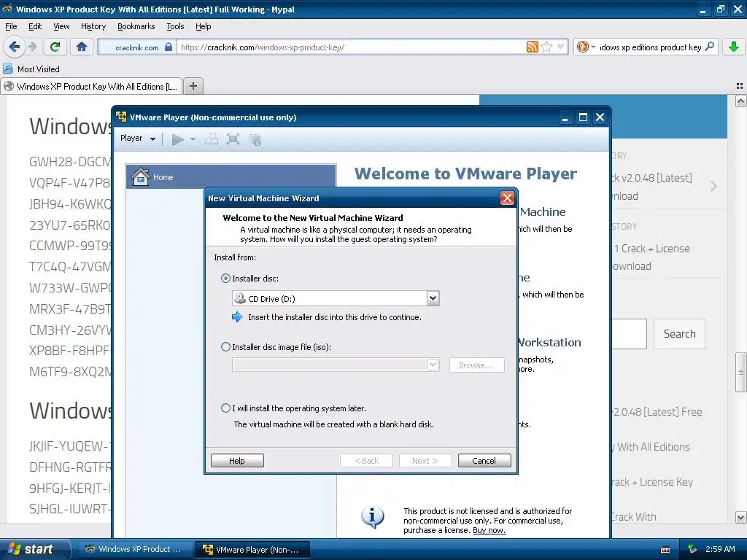
Task: Click the browser Forward arrow button
Action: pos(32,47)
